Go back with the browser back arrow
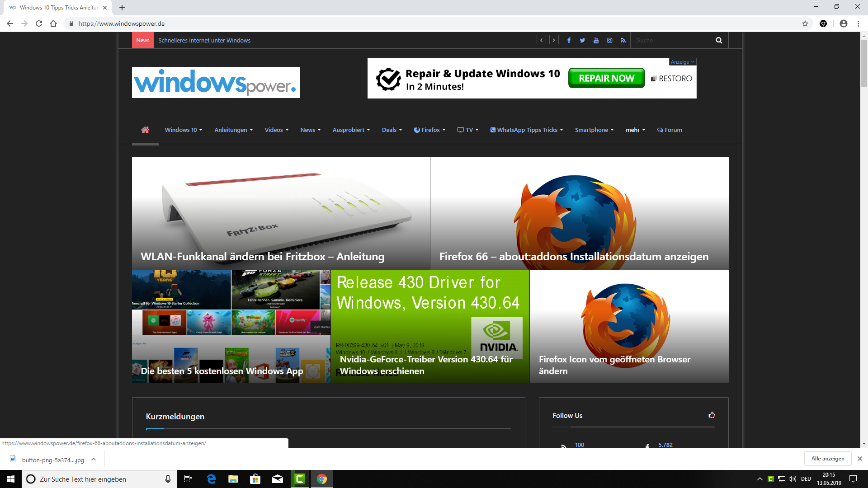The width and height of the screenshot is (868, 488). (10, 23)
